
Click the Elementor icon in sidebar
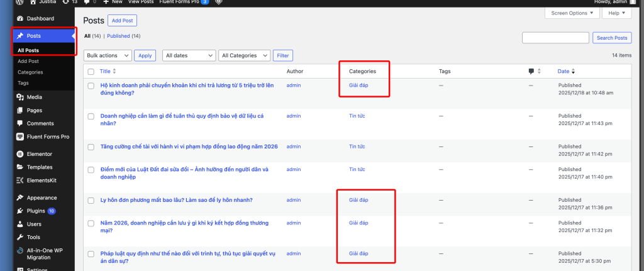[20, 154]
